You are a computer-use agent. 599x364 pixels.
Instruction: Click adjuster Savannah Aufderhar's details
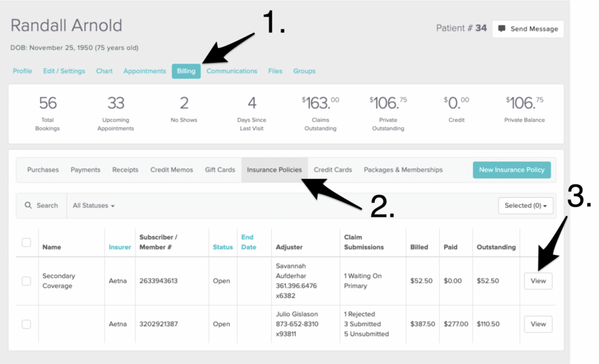point(297,281)
